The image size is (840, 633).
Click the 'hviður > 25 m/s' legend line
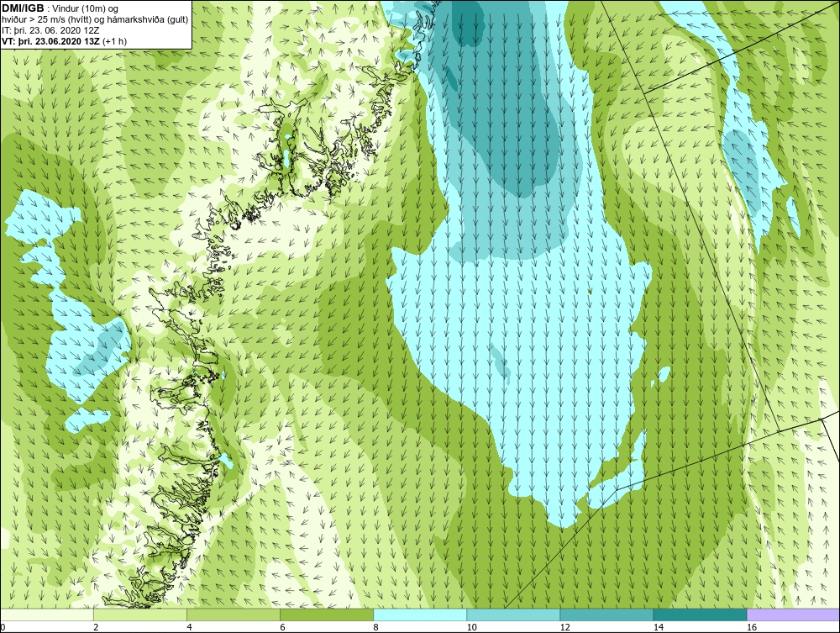pos(95,20)
